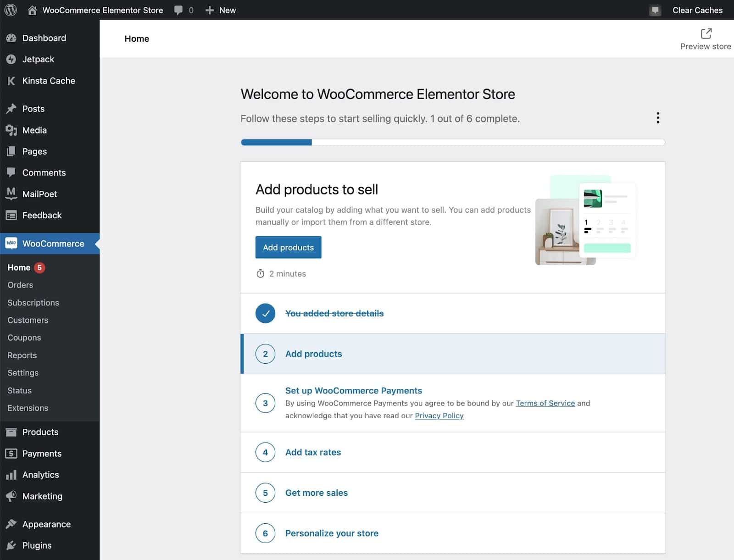The width and height of the screenshot is (734, 560).
Task: Open Products via its sidebar icon
Action: tap(11, 432)
